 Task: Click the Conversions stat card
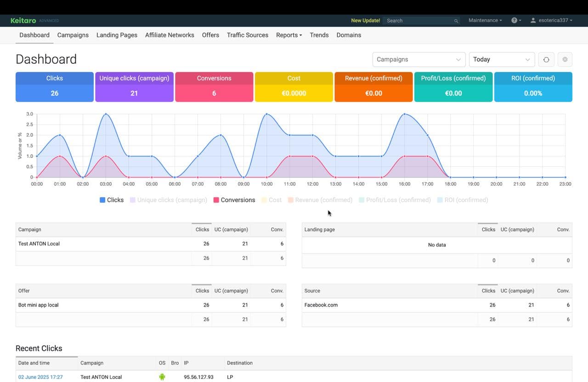[214, 87]
